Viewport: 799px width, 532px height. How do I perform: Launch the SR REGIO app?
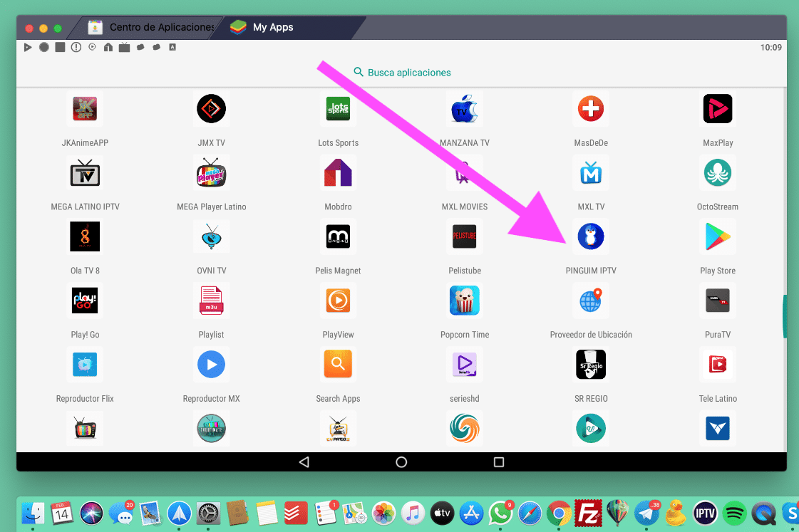click(x=590, y=365)
